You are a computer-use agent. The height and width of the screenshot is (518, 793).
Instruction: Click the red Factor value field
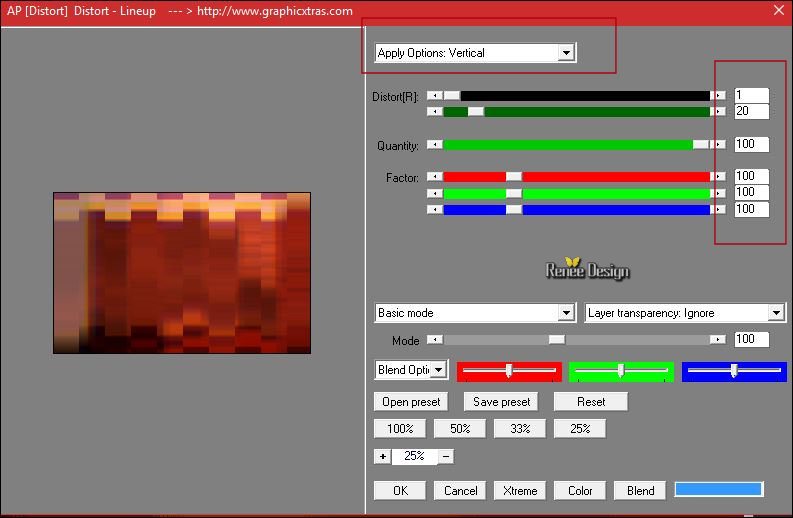pos(752,176)
